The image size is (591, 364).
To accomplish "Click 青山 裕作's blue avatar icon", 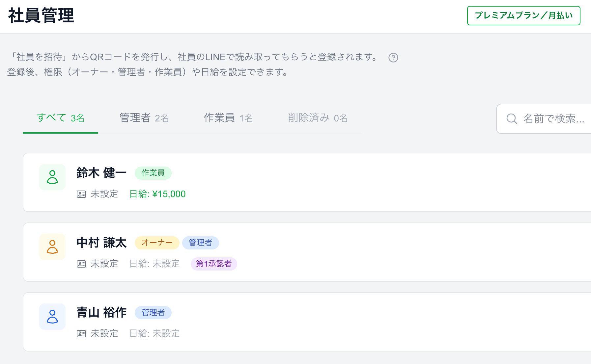I will pyautogui.click(x=52, y=317).
